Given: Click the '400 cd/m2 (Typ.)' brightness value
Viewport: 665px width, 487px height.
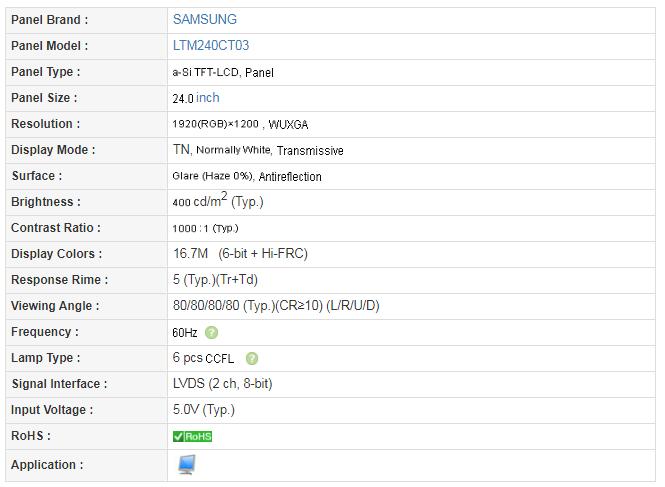Looking at the screenshot, I should (218, 200).
